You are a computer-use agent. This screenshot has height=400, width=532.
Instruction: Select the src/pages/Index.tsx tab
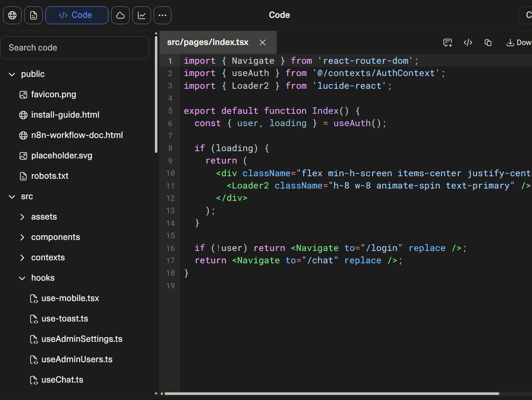(208, 42)
